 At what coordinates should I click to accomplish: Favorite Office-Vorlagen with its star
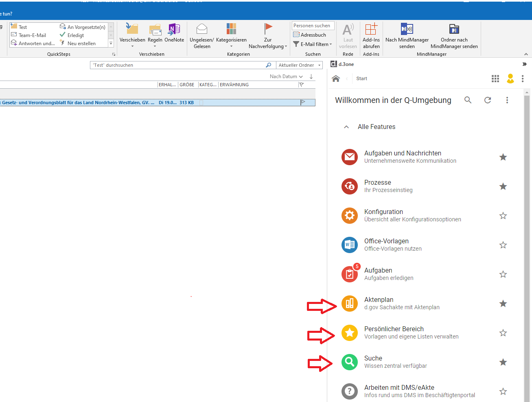pos(503,245)
